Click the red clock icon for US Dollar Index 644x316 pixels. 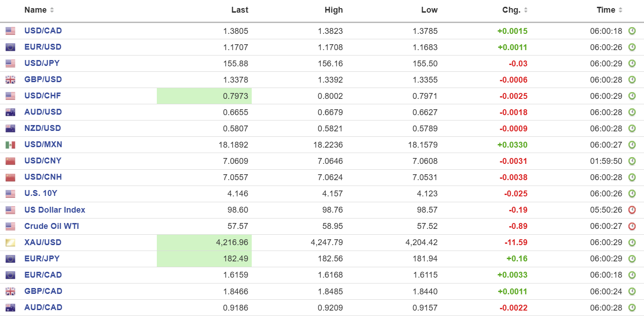coord(632,210)
